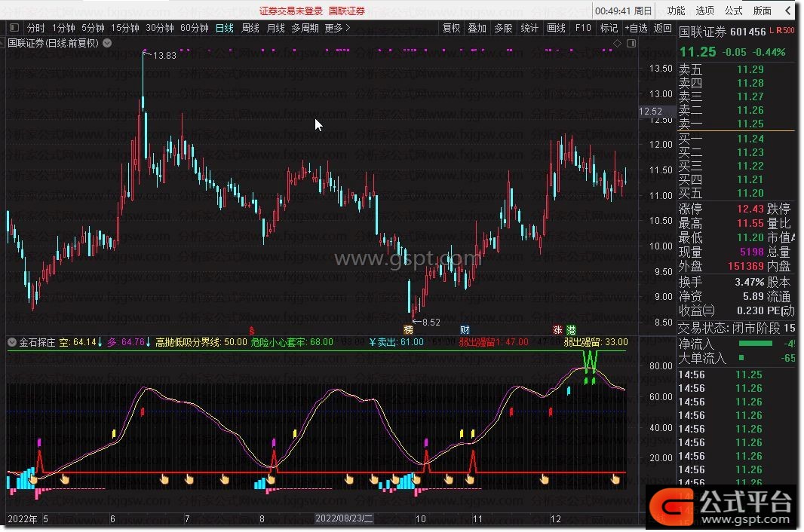Add the stock via +自选
Screen dimensions: 804x532
(x=636, y=28)
